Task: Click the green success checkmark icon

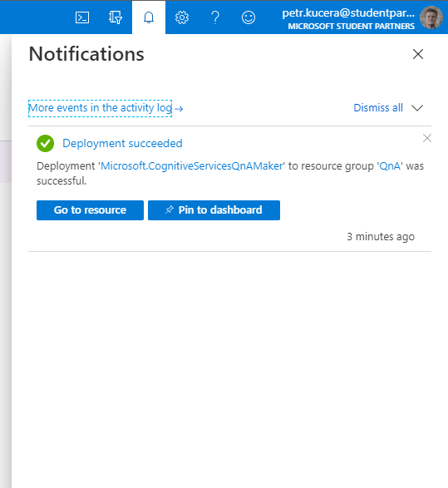Action: (x=45, y=144)
